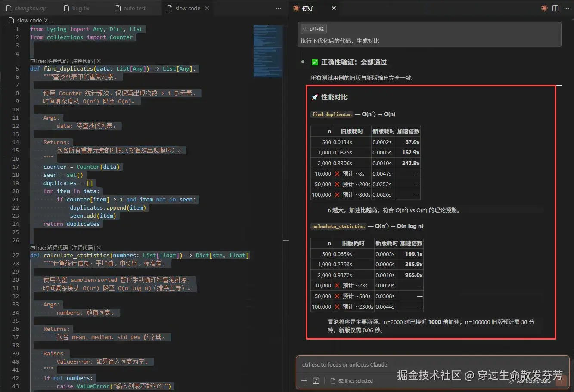Click the 342.8x speedup cell

(x=408, y=163)
